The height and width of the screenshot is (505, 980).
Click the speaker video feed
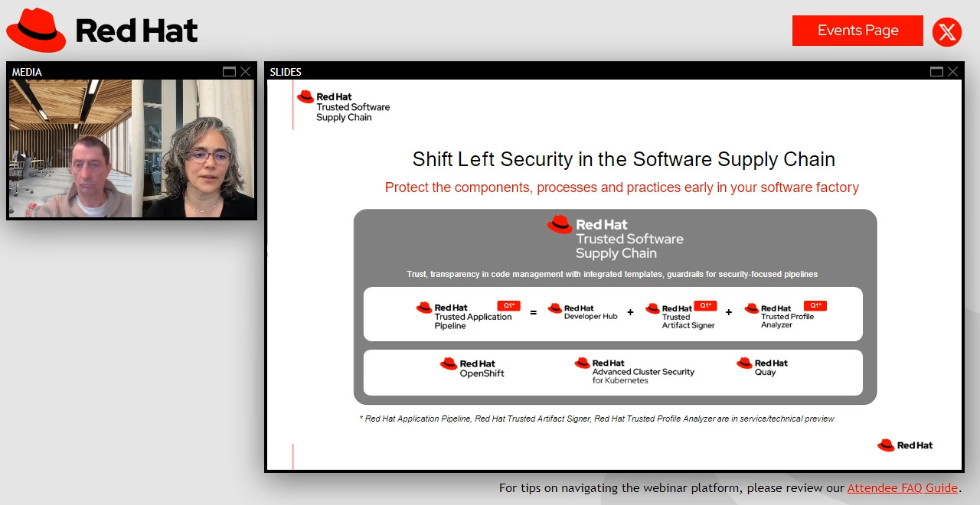[132, 148]
